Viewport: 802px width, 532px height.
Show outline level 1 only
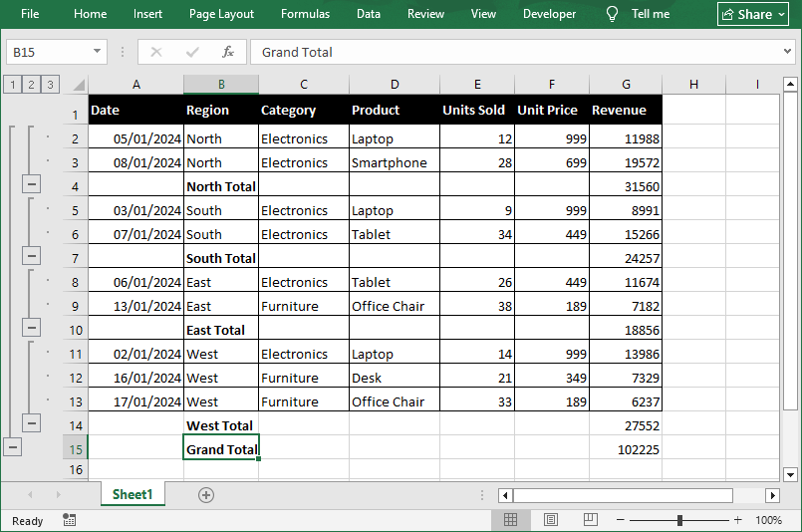12,85
